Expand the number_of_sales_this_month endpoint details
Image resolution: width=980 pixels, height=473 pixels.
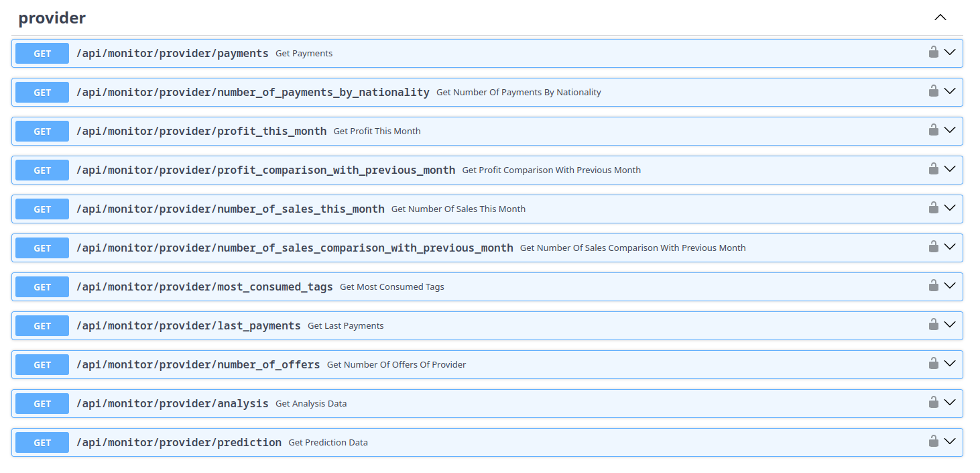[x=951, y=209]
